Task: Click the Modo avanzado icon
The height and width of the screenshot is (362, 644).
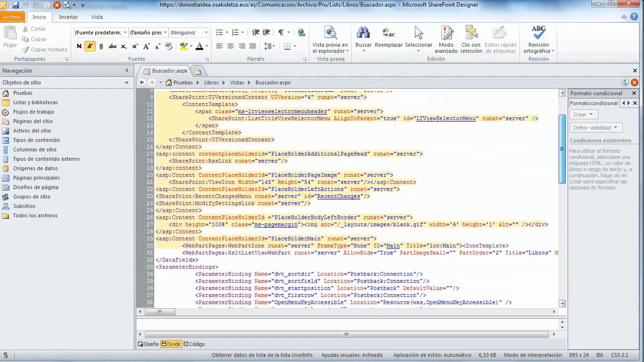Action: (447, 33)
